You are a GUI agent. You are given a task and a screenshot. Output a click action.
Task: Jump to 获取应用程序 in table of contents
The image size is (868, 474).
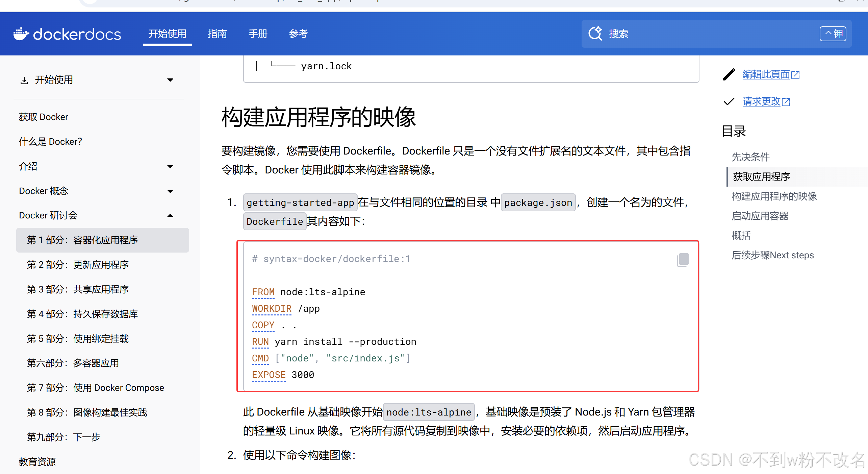coord(761,176)
